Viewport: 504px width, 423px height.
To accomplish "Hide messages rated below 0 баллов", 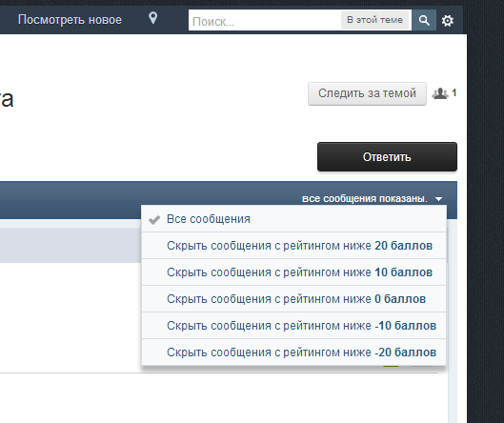I will tap(293, 299).
